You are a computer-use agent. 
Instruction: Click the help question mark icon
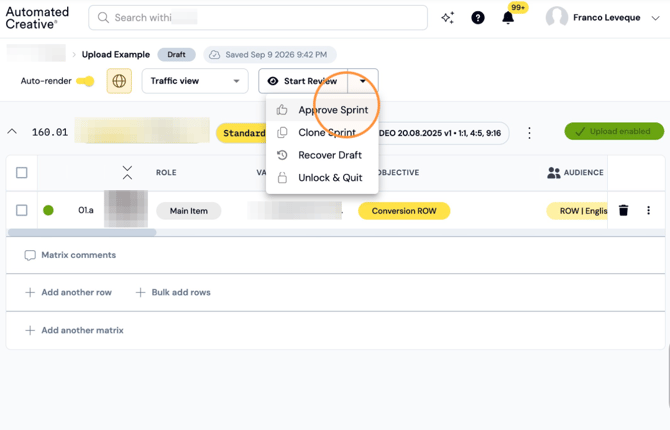[x=478, y=18]
